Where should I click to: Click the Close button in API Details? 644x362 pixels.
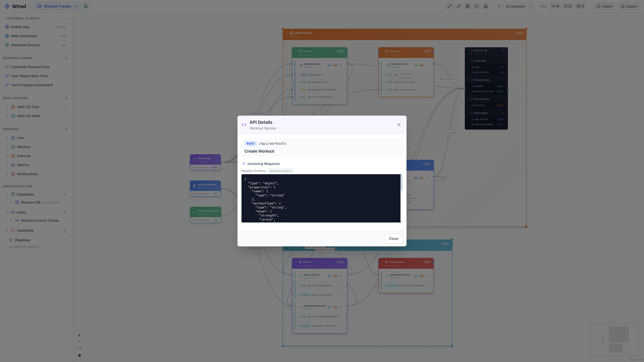393,239
